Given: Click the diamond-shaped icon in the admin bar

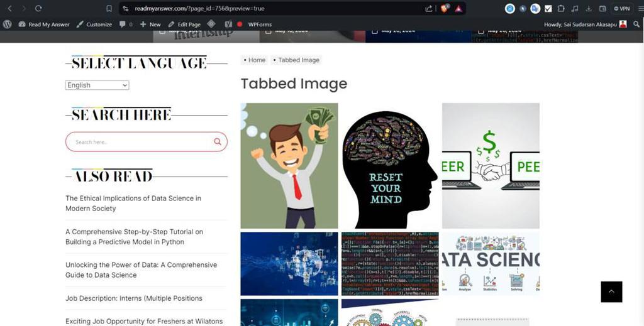Looking at the screenshot, I should pos(211,24).
